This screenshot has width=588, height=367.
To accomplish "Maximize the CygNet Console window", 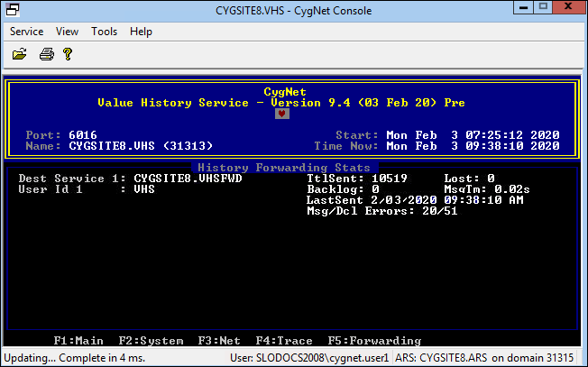I will (544, 7).
